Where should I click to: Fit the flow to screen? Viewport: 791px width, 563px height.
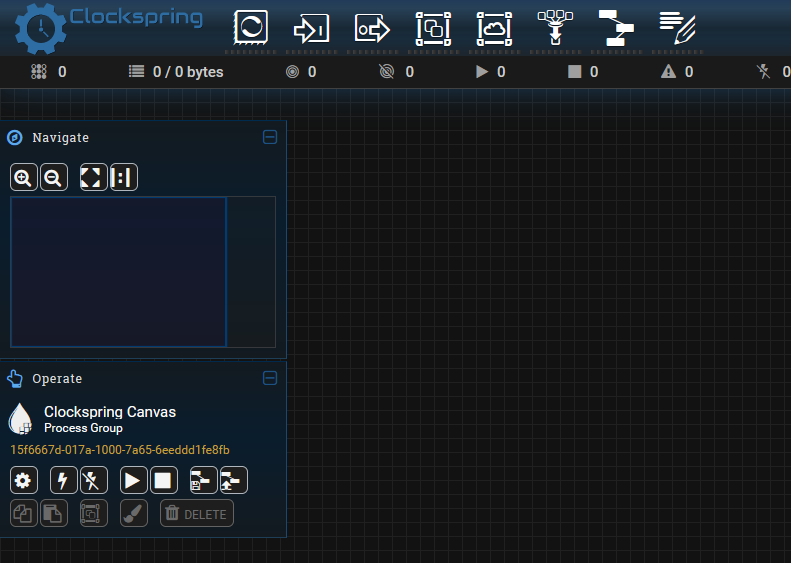92,178
